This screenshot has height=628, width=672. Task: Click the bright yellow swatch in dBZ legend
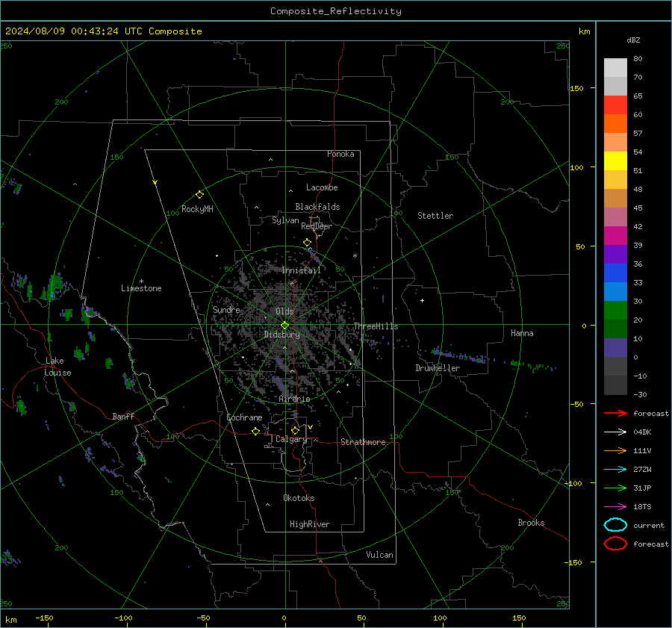coord(615,161)
